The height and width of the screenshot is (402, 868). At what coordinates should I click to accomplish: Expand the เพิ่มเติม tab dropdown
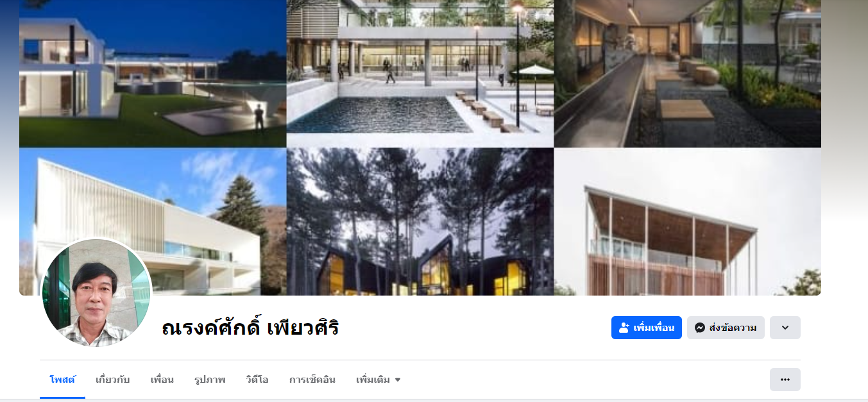379,380
